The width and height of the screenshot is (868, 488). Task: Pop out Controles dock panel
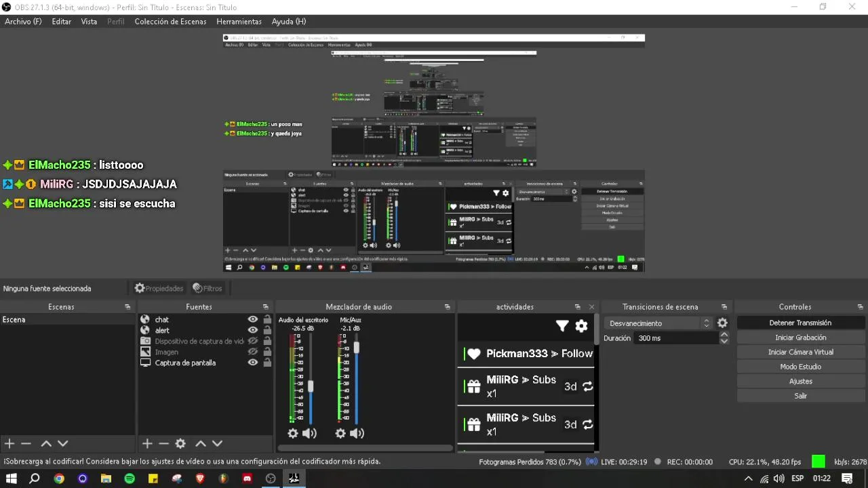[x=861, y=307]
